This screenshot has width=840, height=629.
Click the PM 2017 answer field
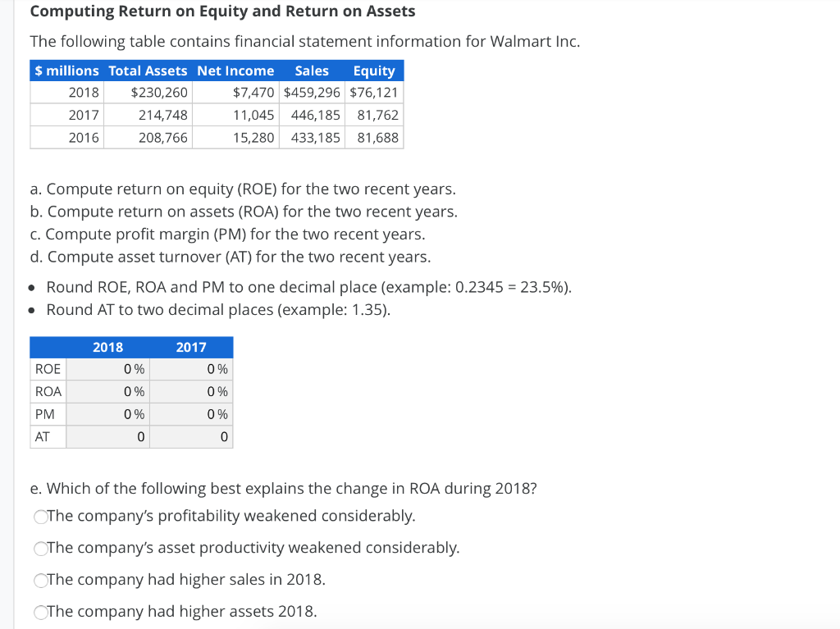(191, 414)
